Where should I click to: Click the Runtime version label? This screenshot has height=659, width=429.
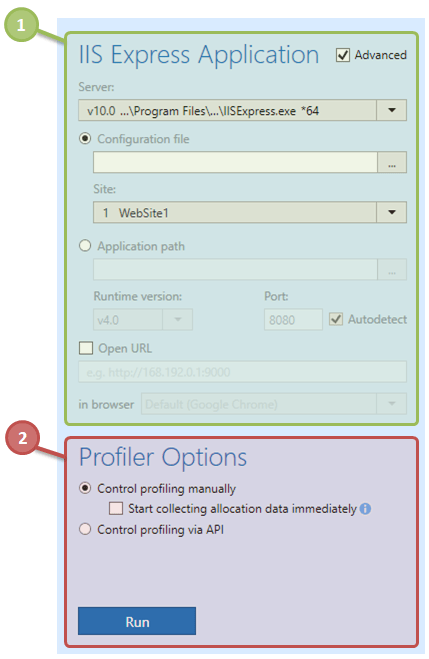point(138,296)
